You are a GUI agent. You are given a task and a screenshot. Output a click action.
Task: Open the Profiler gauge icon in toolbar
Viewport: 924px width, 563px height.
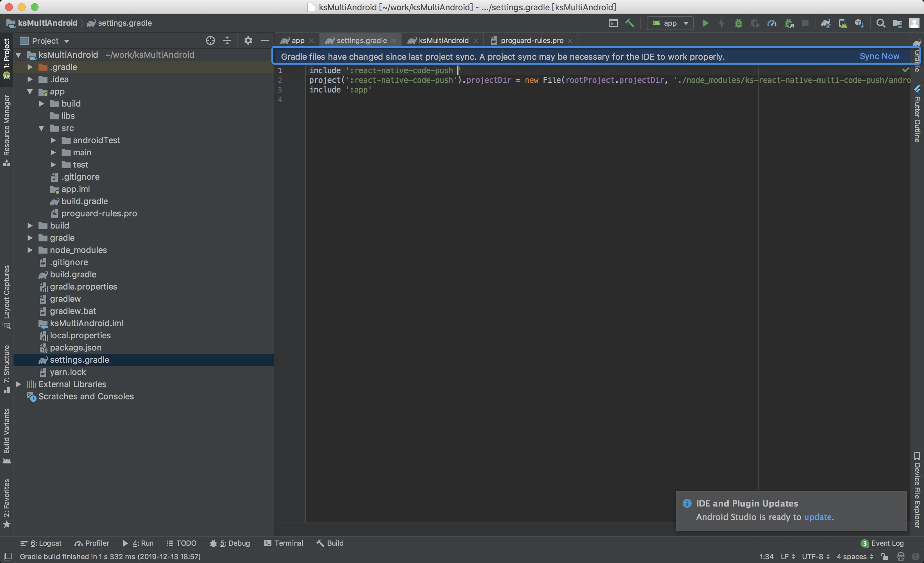coord(771,23)
